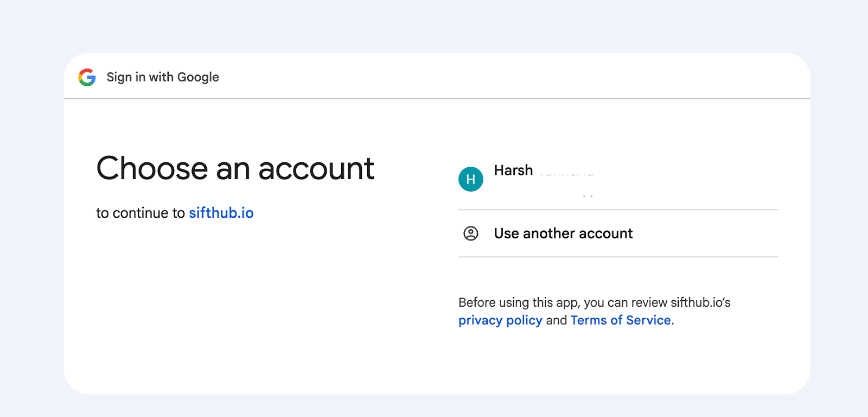868x417 pixels.
Task: Open the privacy policy link
Action: tap(500, 320)
